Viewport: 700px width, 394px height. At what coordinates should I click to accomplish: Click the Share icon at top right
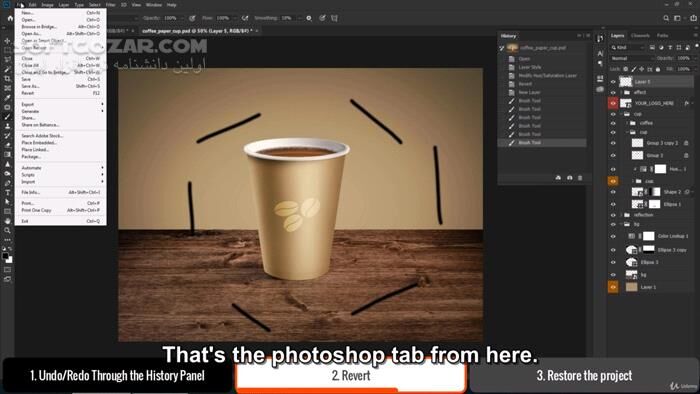tap(693, 18)
